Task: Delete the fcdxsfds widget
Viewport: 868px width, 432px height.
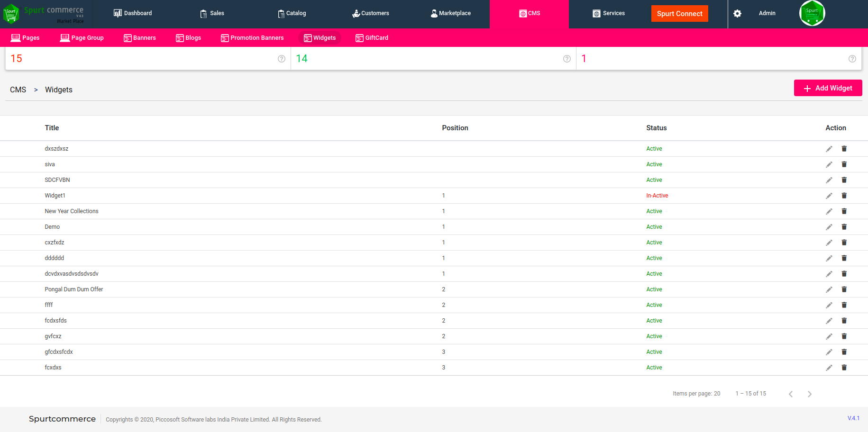Action: (x=844, y=321)
